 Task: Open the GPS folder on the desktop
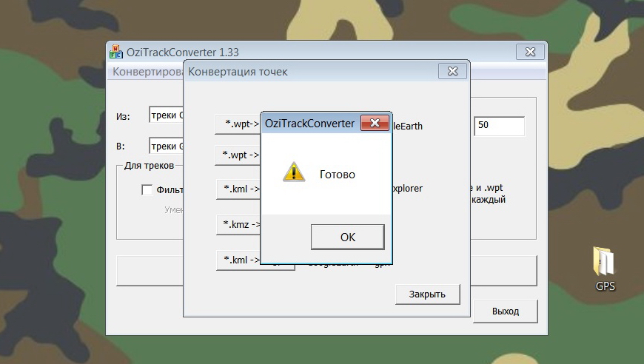tap(605, 269)
